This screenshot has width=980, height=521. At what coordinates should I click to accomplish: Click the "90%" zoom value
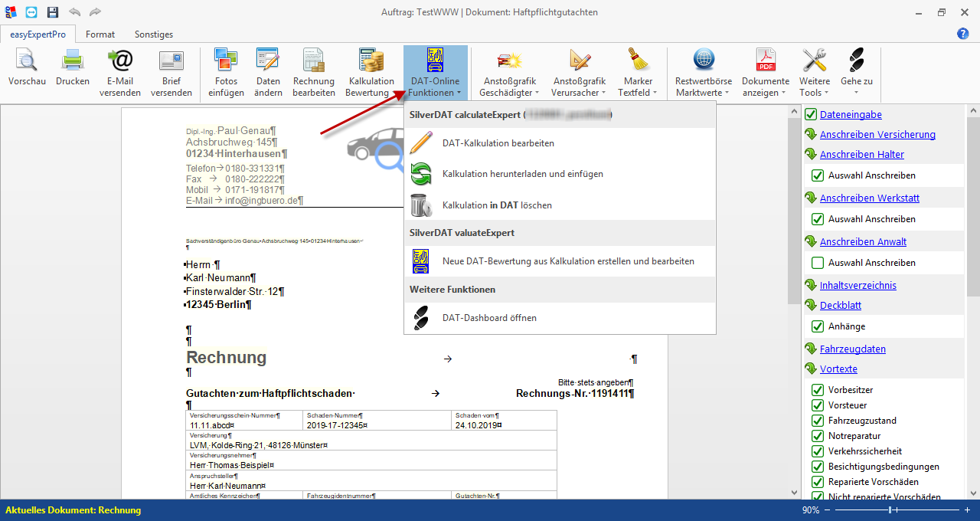tap(811, 510)
